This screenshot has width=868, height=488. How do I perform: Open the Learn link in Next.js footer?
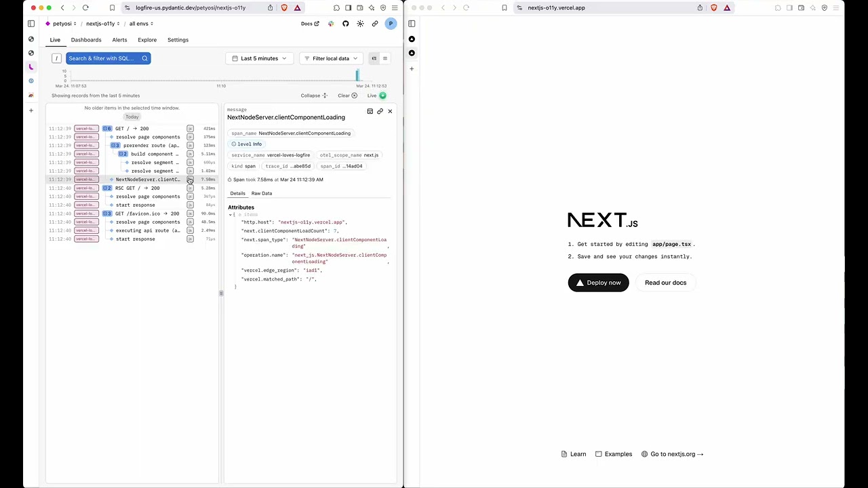click(x=574, y=454)
